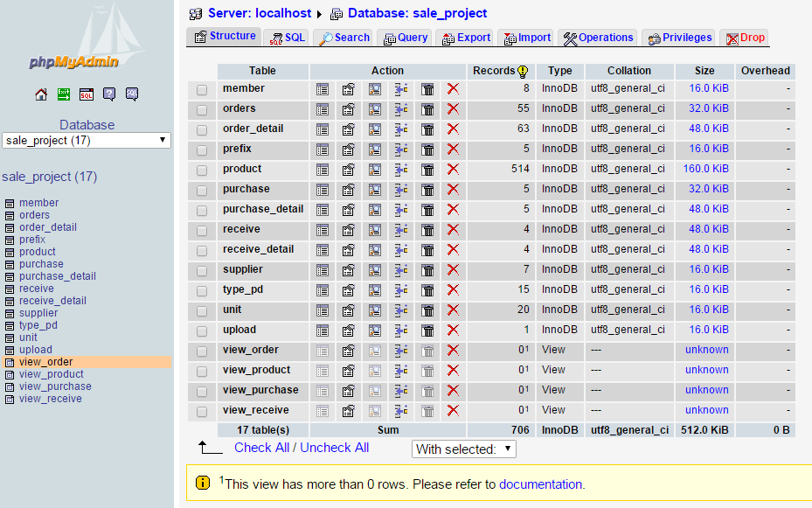Click the green Exit logout icon
812x508 pixels.
coord(64,94)
